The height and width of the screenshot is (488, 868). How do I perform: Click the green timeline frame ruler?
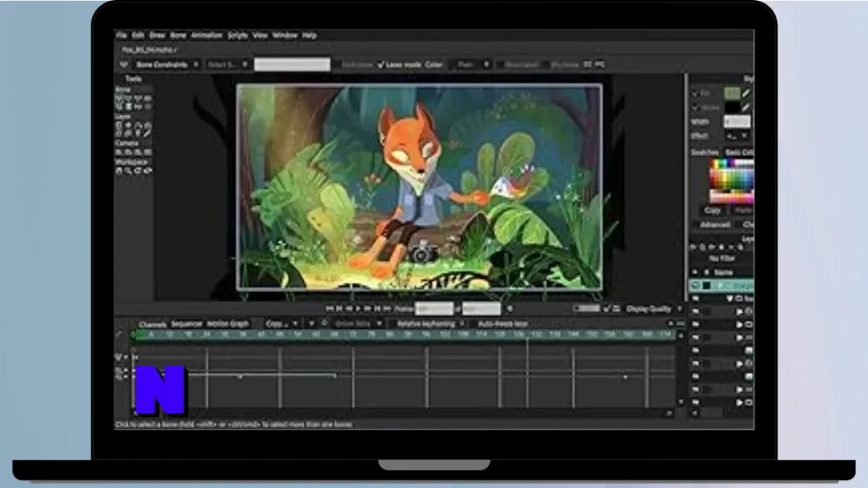[404, 335]
